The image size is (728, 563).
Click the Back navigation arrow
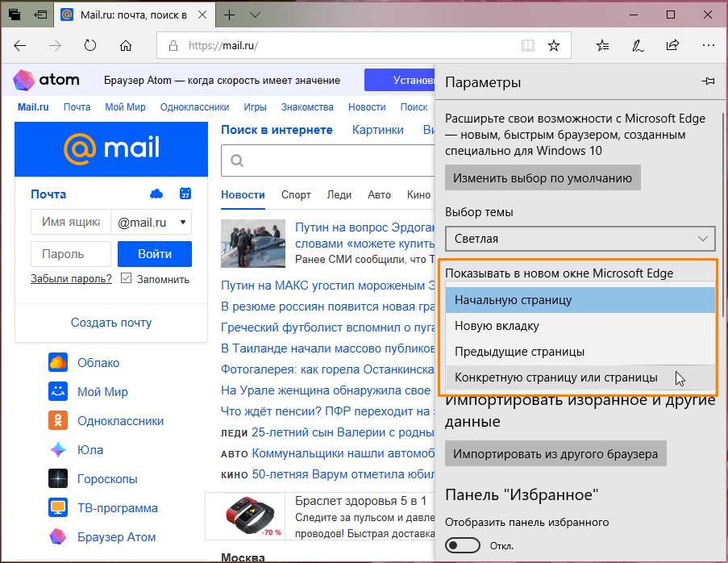(x=20, y=45)
